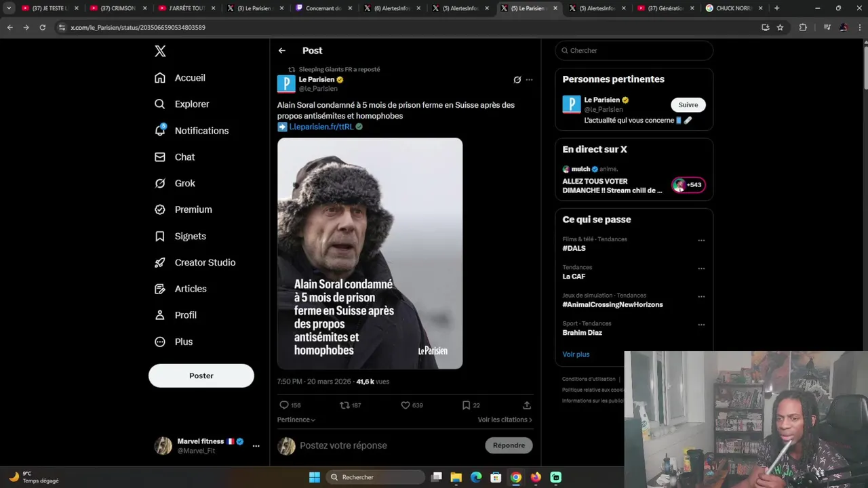The image size is (868, 488).
Task: Bookmark this page with star icon
Action: [x=781, y=27]
